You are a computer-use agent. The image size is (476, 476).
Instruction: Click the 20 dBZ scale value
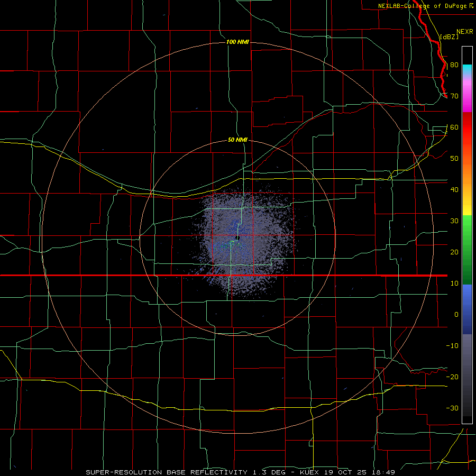tap(454, 252)
